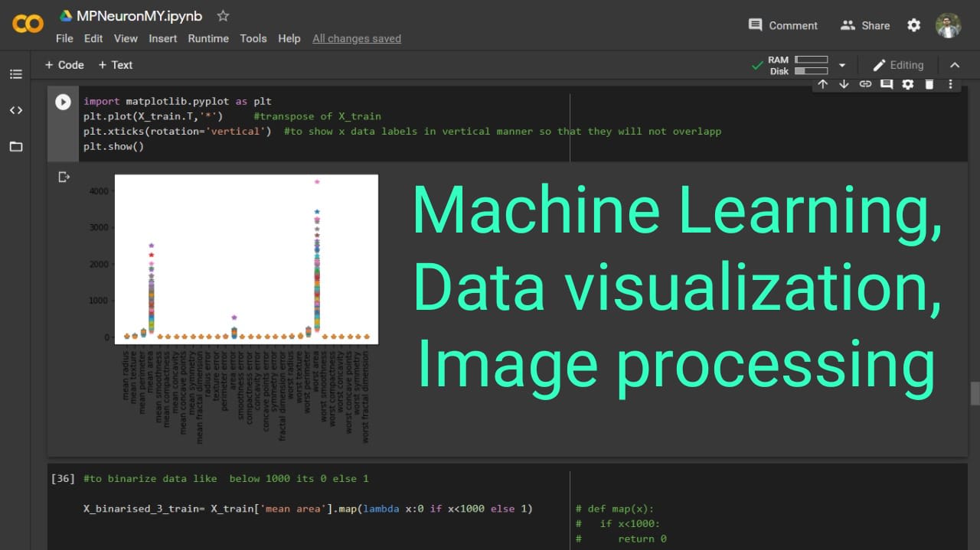The height and width of the screenshot is (550, 980).
Task: Click the Share button
Action: coord(865,25)
